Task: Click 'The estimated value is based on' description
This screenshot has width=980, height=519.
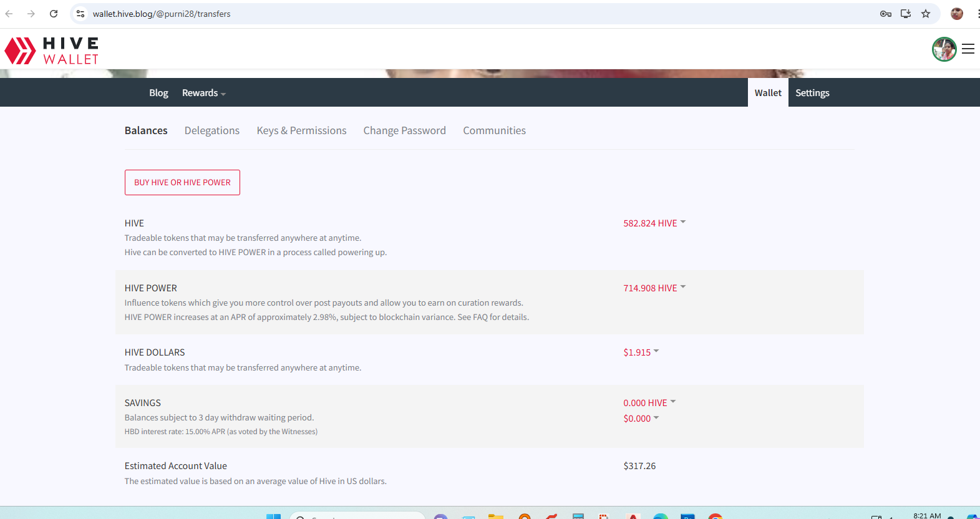Action: click(x=255, y=481)
